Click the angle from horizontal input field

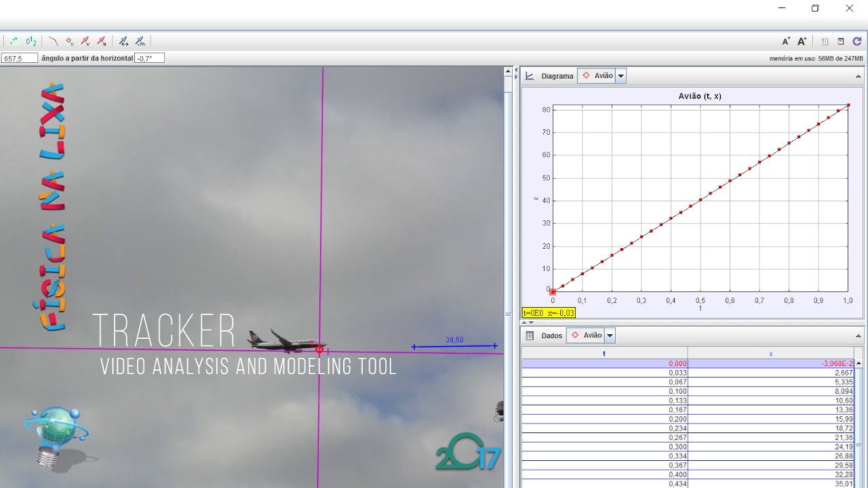pyautogui.click(x=149, y=58)
